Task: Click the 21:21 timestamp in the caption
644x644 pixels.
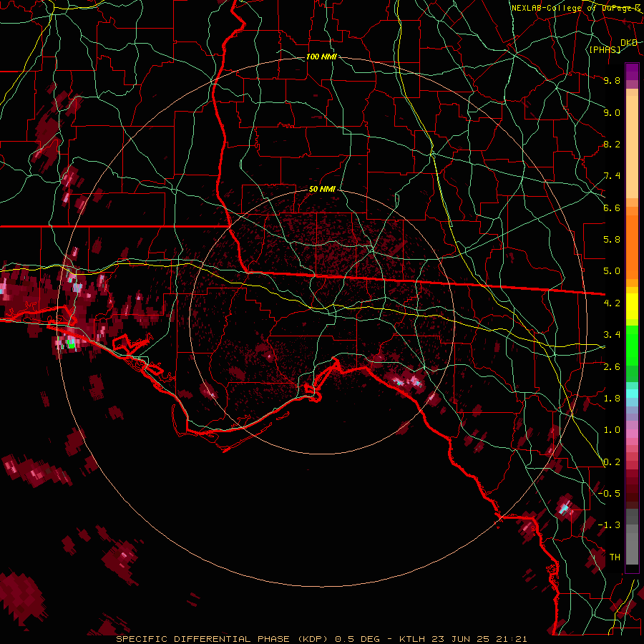Action: coord(511,639)
